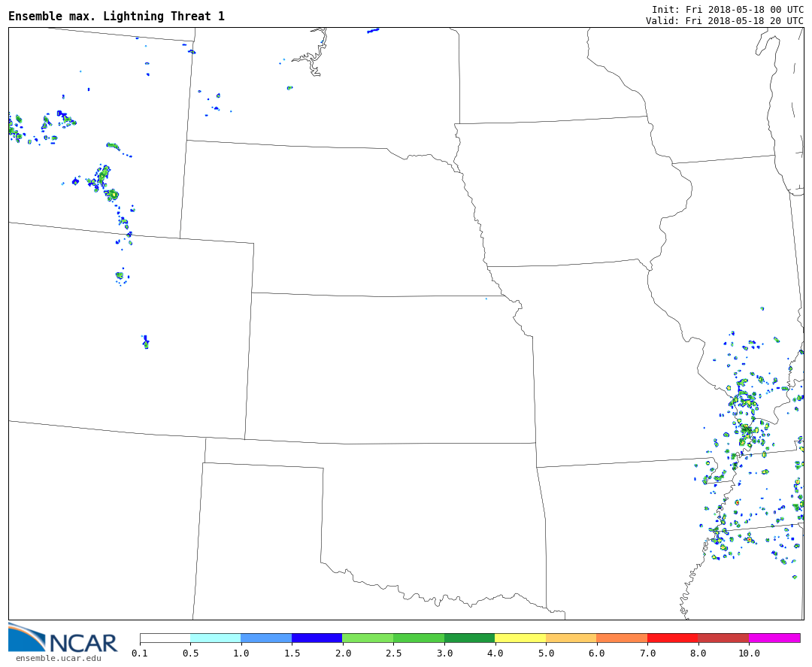Click the colorbar label '1.5'
The height and width of the screenshot is (667, 812).
292,653
